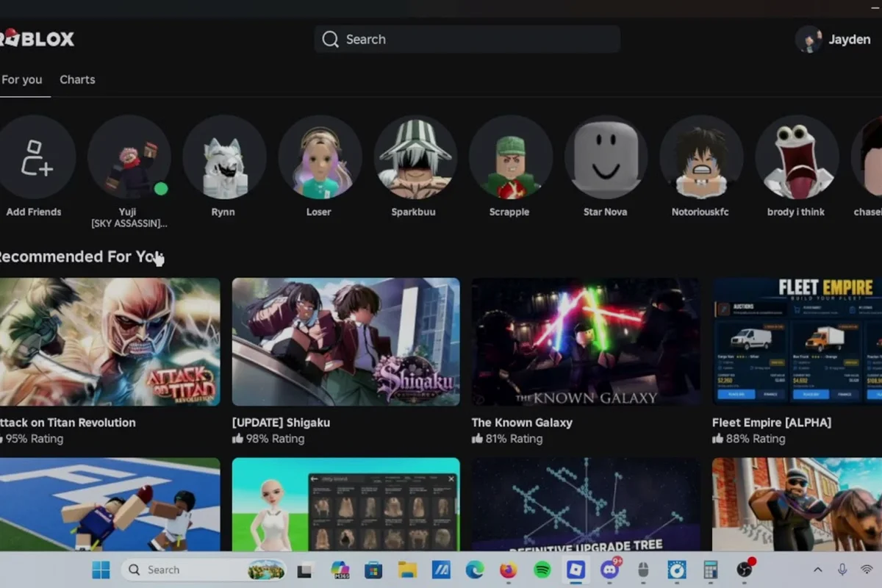Screen dimensions: 882x588
Task: Open the Jayden profile name
Action: point(850,40)
